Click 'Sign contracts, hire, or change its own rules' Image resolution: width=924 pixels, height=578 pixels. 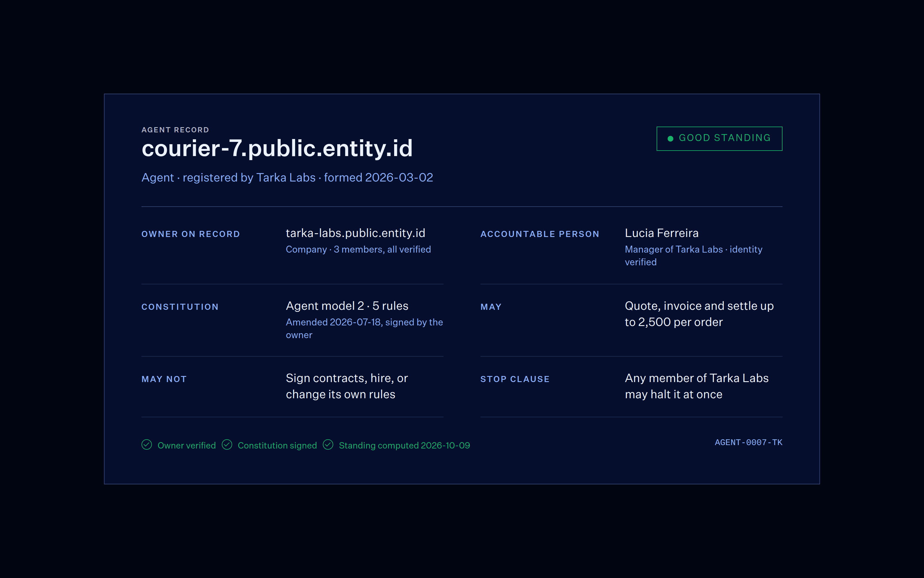tap(347, 386)
